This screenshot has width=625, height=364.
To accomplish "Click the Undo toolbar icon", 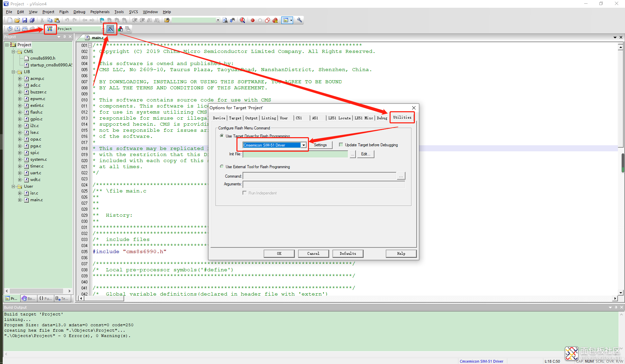I will (67, 20).
